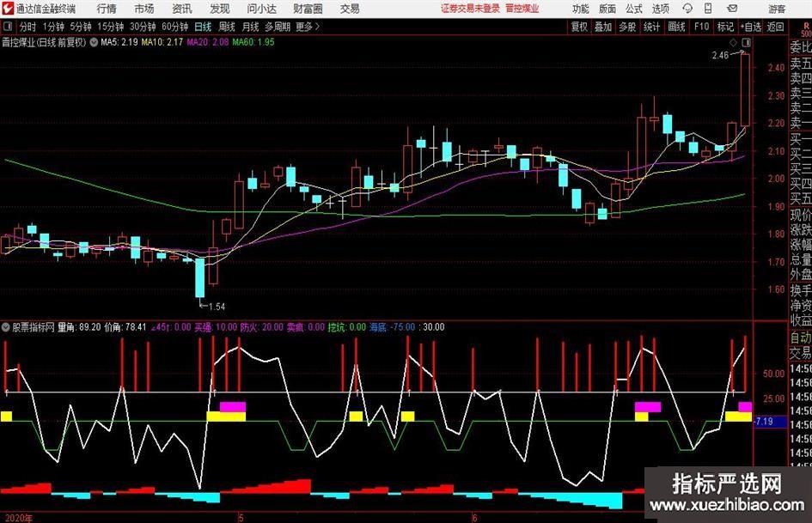Select the 日线 daily period tab

[203, 27]
